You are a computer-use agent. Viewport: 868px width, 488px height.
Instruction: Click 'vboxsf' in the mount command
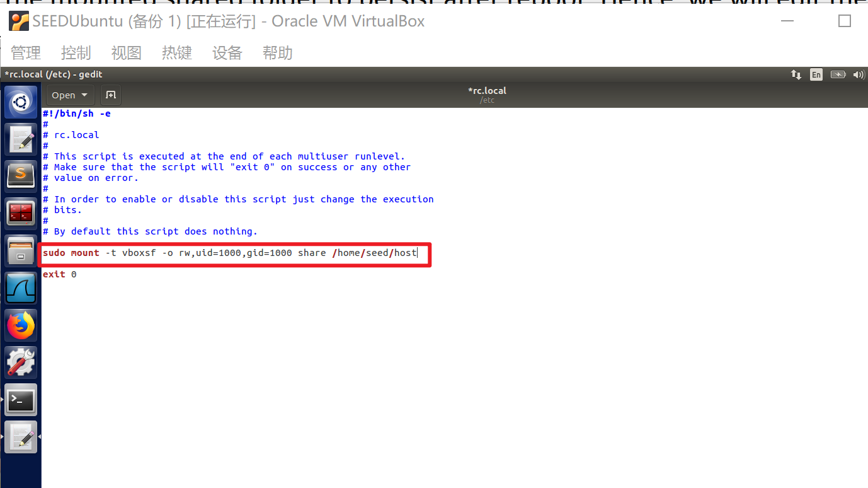coord(139,253)
